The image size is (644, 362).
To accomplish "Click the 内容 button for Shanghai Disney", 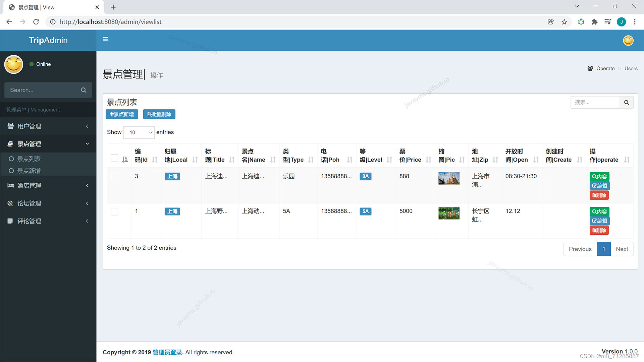I will click(x=599, y=176).
